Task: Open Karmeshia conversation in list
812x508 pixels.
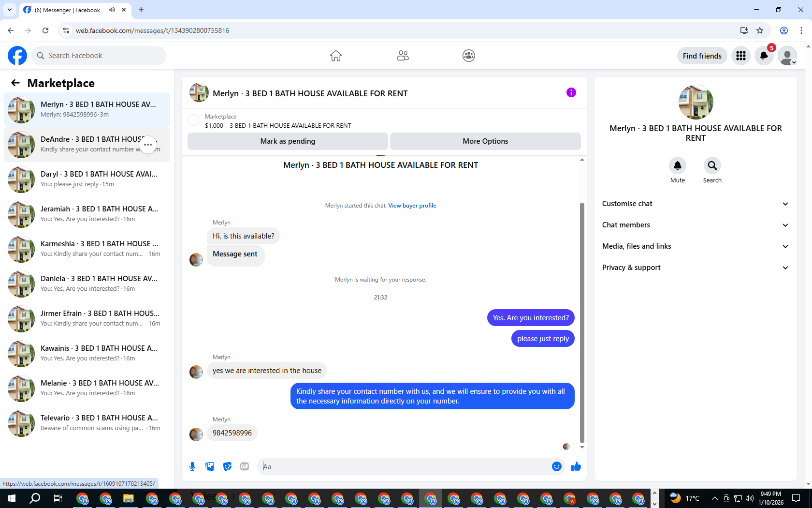Action: tap(87, 249)
